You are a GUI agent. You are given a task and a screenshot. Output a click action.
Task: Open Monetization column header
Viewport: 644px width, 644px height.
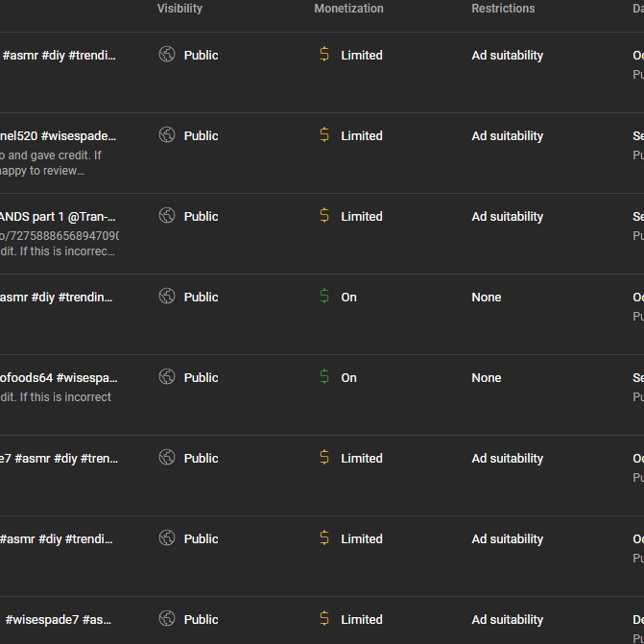click(x=348, y=9)
